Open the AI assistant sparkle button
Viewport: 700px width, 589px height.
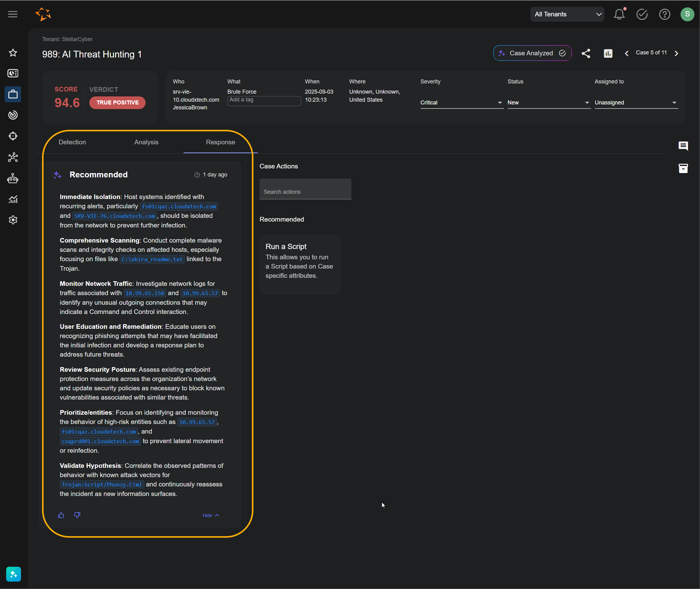point(13,574)
